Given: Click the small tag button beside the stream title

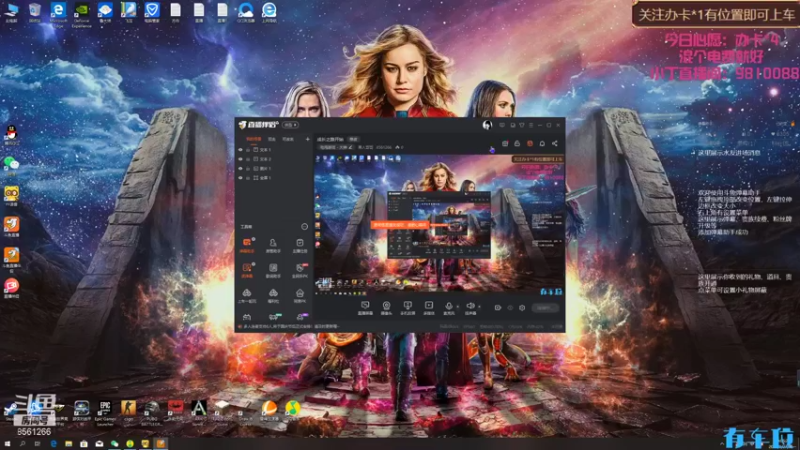Looking at the screenshot, I should pos(354,139).
